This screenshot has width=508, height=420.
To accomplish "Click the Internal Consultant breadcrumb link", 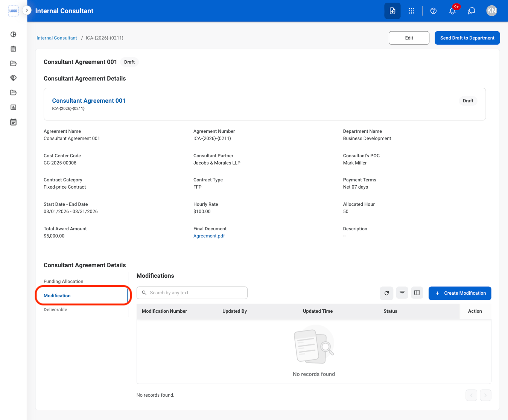I will [57, 38].
